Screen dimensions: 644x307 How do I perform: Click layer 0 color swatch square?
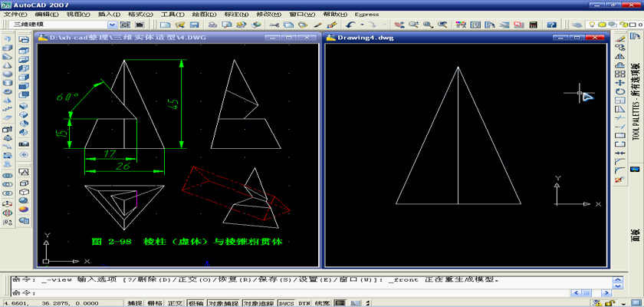633,25
